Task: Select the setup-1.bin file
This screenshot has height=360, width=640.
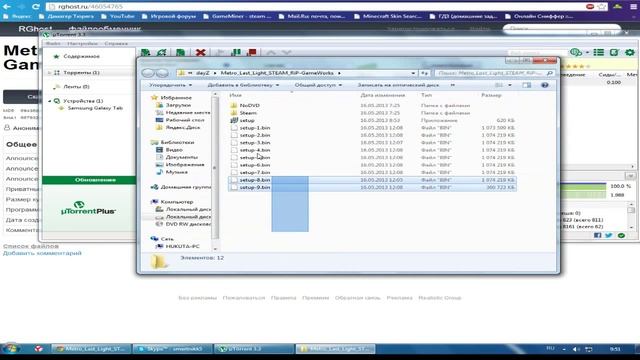Action: point(255,128)
